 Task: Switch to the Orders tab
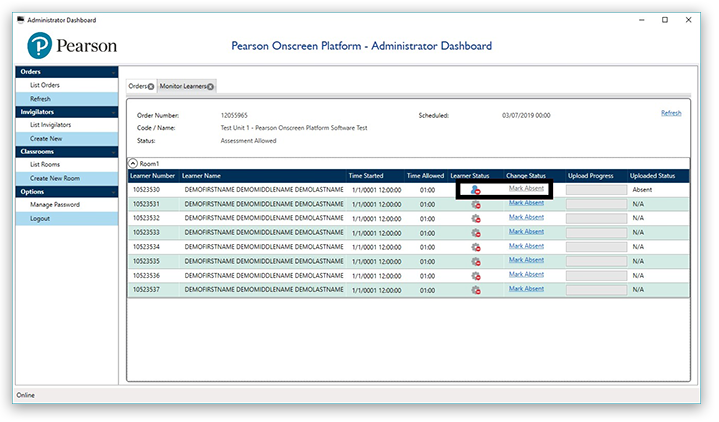(x=137, y=87)
